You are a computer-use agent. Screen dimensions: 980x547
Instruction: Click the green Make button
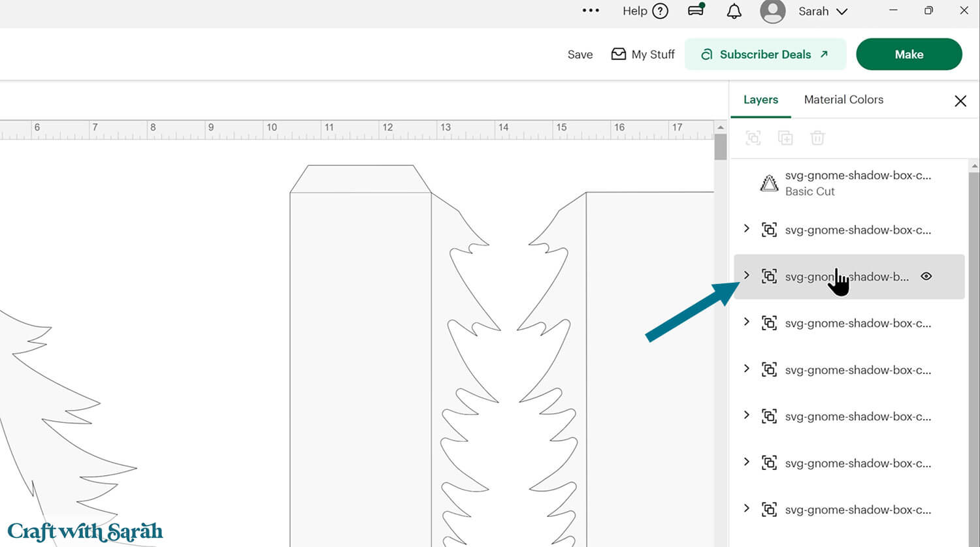click(x=909, y=54)
